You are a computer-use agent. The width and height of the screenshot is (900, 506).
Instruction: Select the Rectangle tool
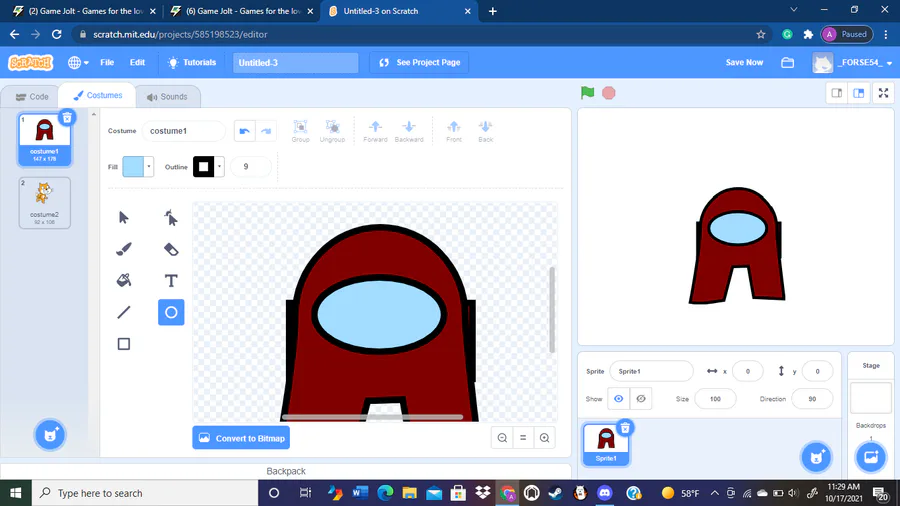[123, 344]
